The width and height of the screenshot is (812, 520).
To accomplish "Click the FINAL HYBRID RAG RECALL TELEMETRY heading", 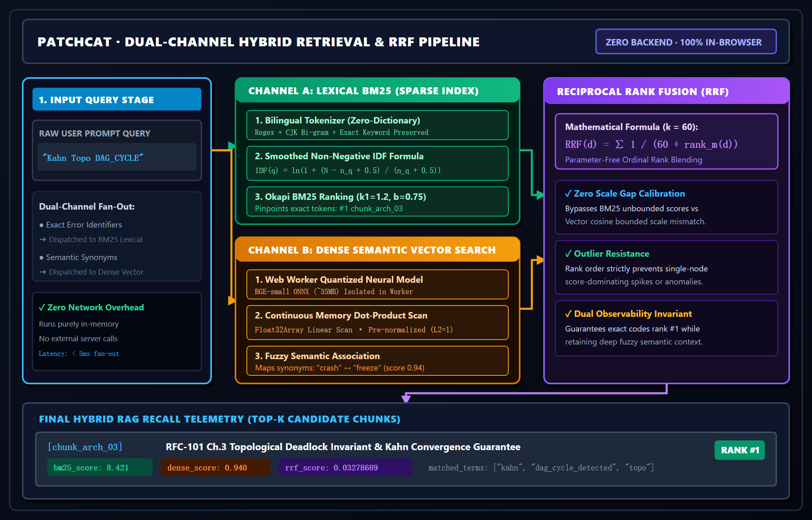I will pos(220,419).
